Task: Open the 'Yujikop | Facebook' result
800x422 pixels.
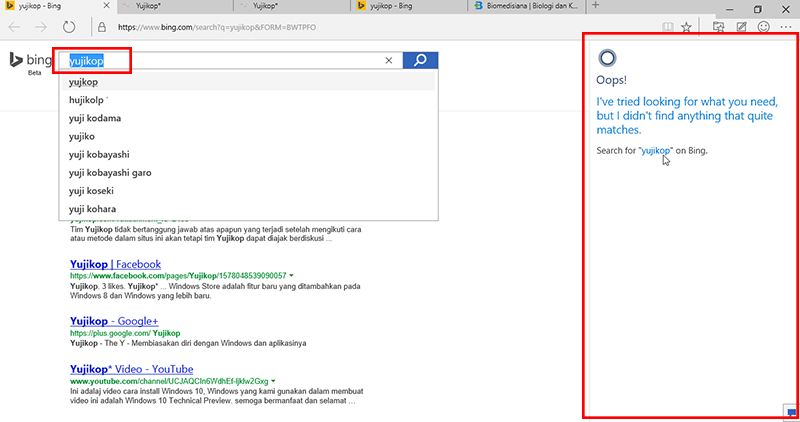Action: tap(115, 264)
